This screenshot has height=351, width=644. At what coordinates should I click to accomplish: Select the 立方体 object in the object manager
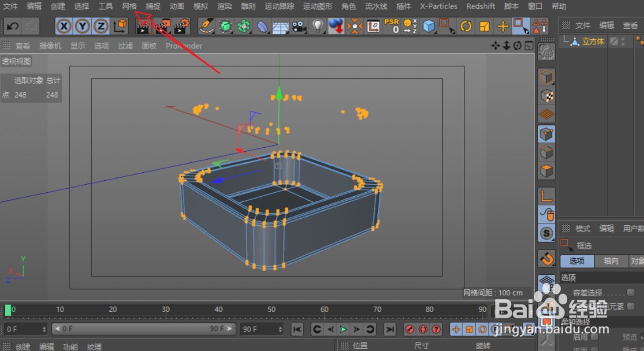593,41
